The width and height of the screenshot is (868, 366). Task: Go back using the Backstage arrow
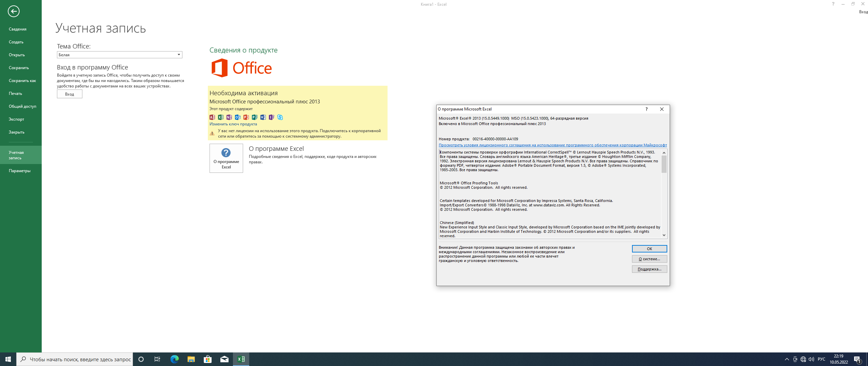click(x=14, y=11)
